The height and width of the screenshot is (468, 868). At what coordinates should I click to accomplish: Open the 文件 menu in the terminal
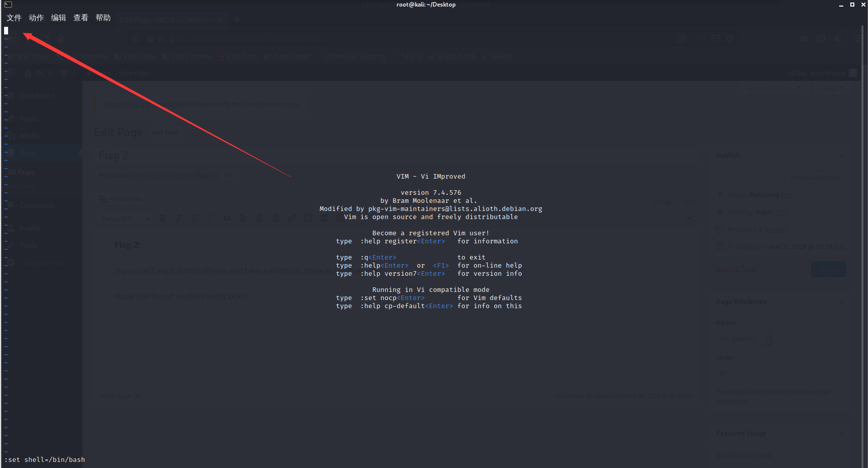tap(14, 18)
